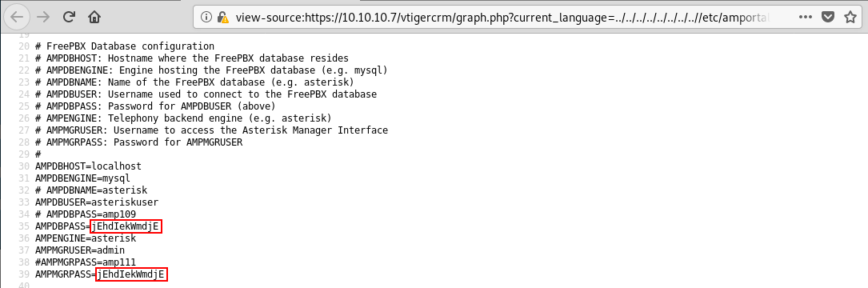This screenshot has width=868, height=288.
Task: Reload the current page
Action: (x=69, y=17)
